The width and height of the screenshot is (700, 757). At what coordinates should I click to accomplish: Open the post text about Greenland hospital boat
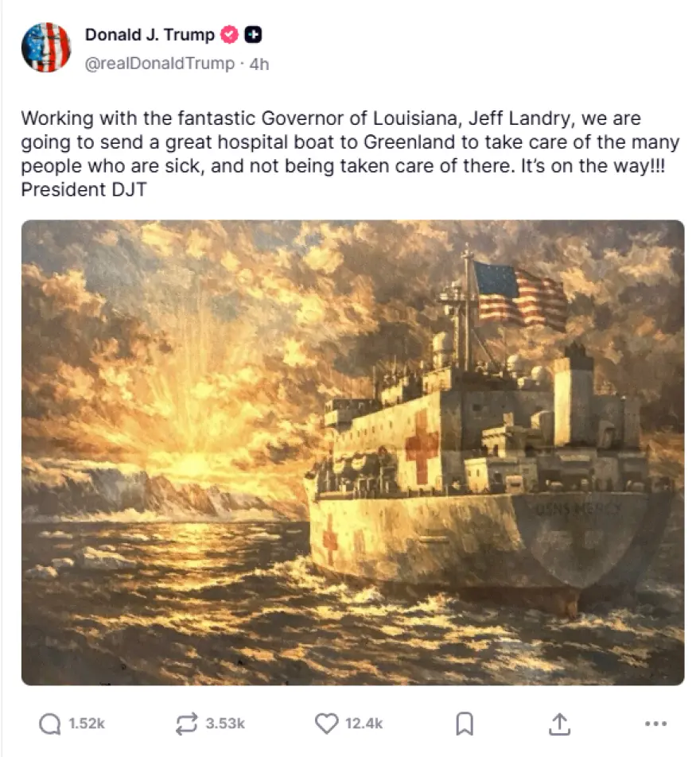coord(350,142)
